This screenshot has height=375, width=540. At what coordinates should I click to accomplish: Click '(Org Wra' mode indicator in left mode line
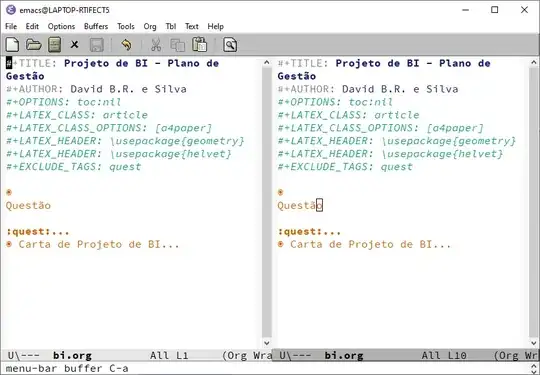click(x=247, y=356)
